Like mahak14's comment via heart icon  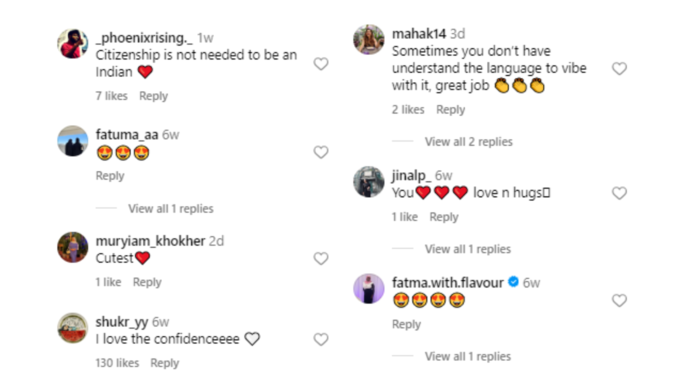[619, 69]
